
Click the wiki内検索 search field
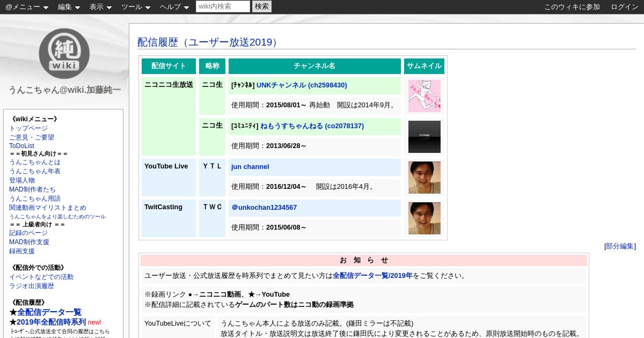coord(223,6)
